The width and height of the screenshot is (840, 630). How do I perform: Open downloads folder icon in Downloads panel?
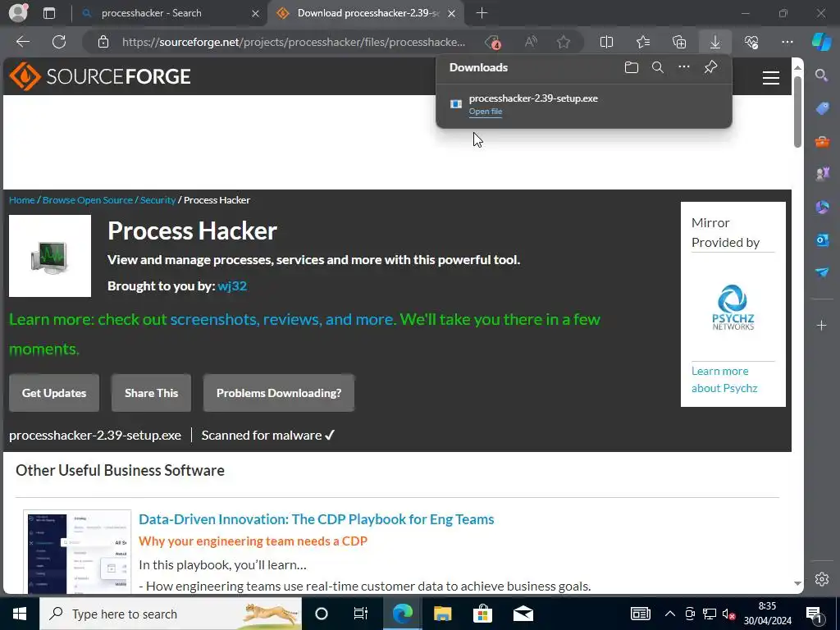tap(632, 67)
